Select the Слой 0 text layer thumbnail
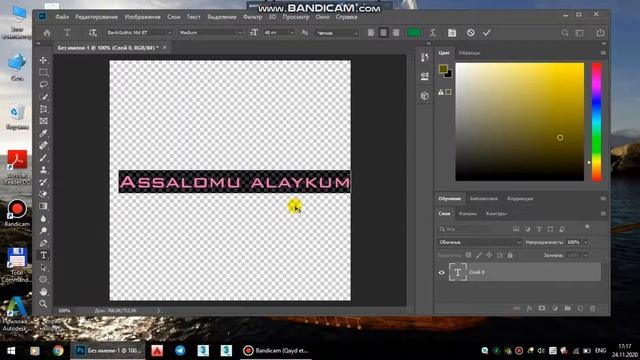This screenshot has height=360, width=640. [458, 272]
